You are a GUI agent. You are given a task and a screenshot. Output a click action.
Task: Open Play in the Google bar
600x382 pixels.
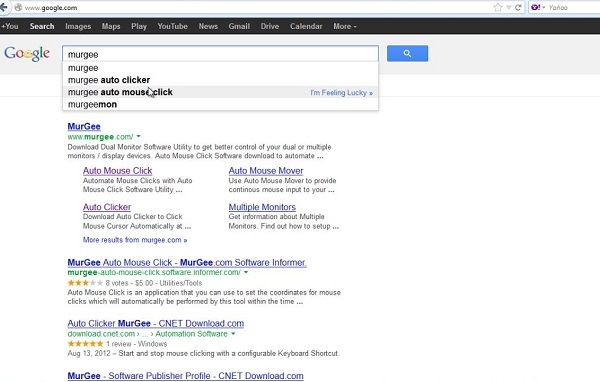tap(139, 26)
